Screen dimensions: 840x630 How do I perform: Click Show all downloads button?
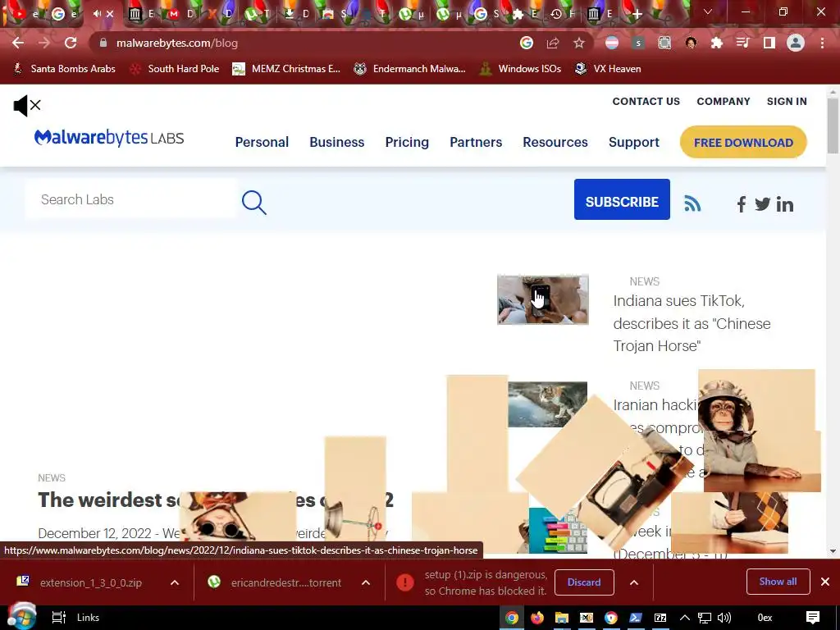click(x=778, y=582)
